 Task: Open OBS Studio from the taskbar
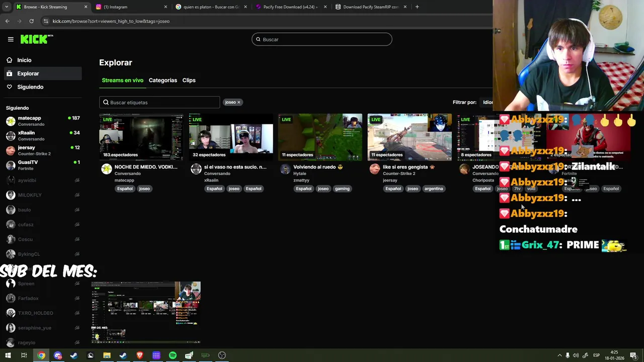[222, 355]
